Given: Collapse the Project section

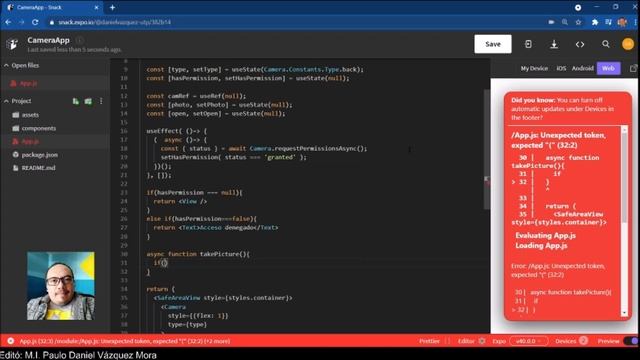Looking at the screenshot, I should click(18, 101).
